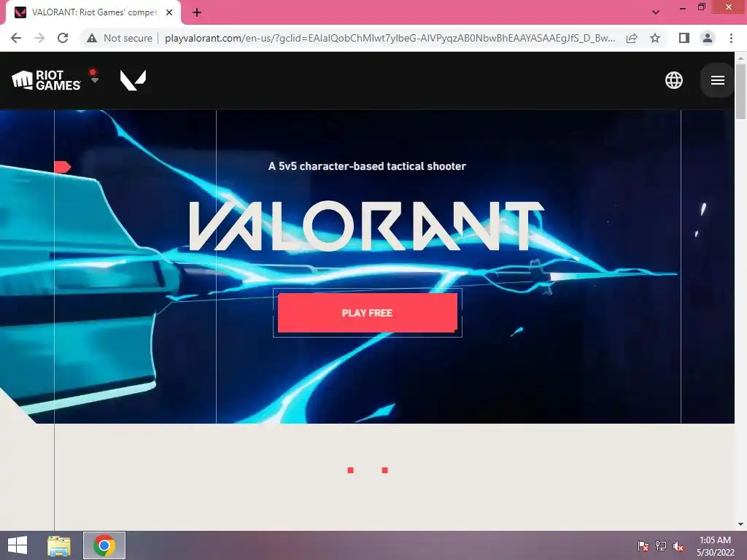Open the Chrome three-dot menu
The width and height of the screenshot is (747, 560).
click(x=731, y=38)
